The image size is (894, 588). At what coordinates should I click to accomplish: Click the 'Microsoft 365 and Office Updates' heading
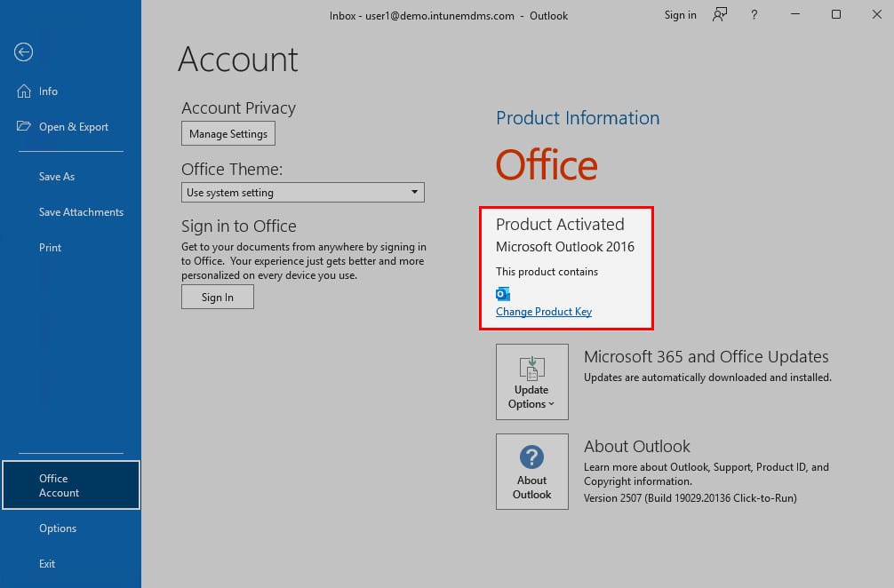click(x=706, y=357)
